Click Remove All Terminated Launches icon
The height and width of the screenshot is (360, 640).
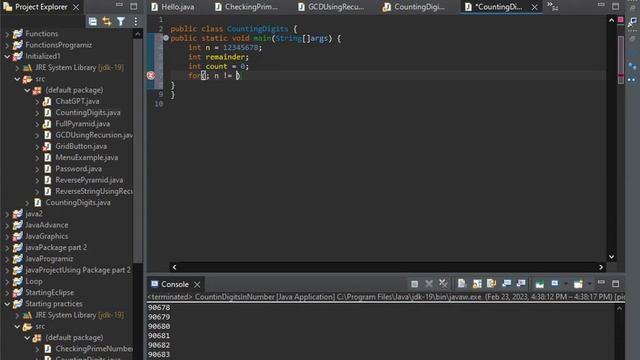pyautogui.click(x=443, y=283)
